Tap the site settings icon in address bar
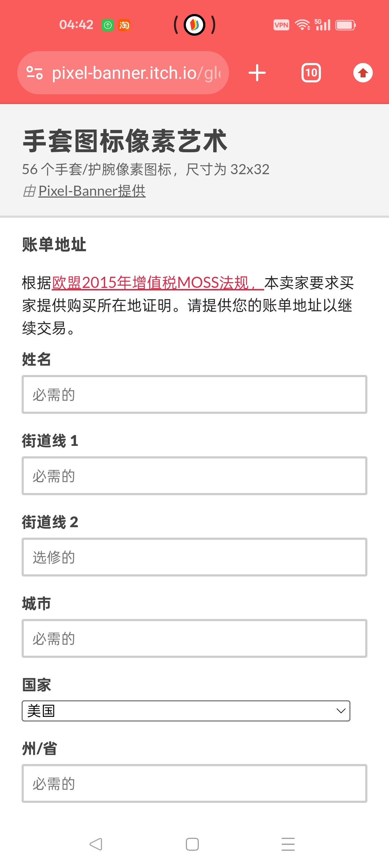The height and width of the screenshot is (868, 389). tap(35, 73)
